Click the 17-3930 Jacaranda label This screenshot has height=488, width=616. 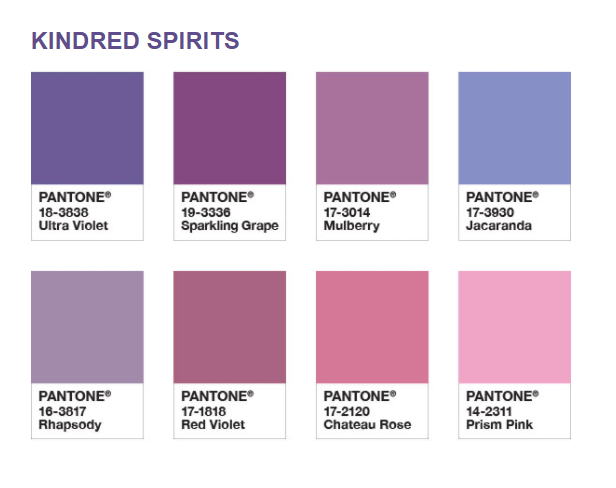pos(499,219)
